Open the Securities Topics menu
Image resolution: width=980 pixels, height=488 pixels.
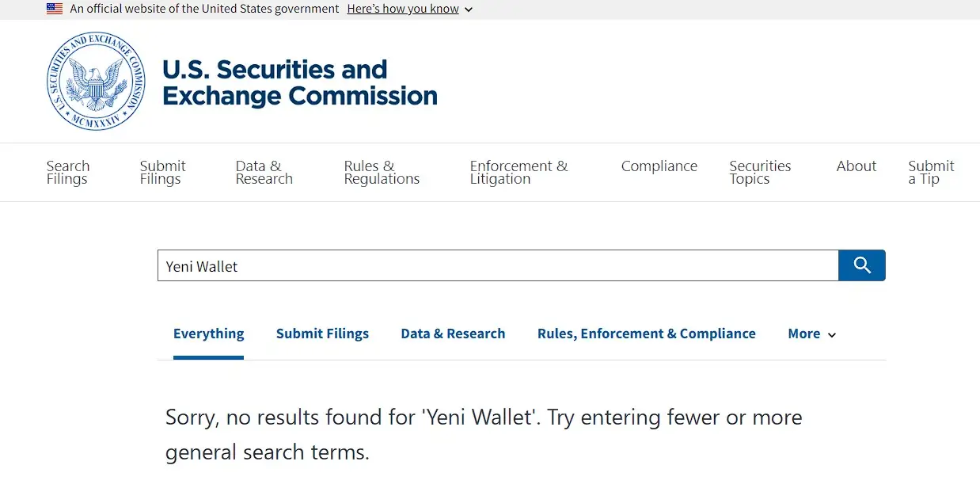(760, 173)
